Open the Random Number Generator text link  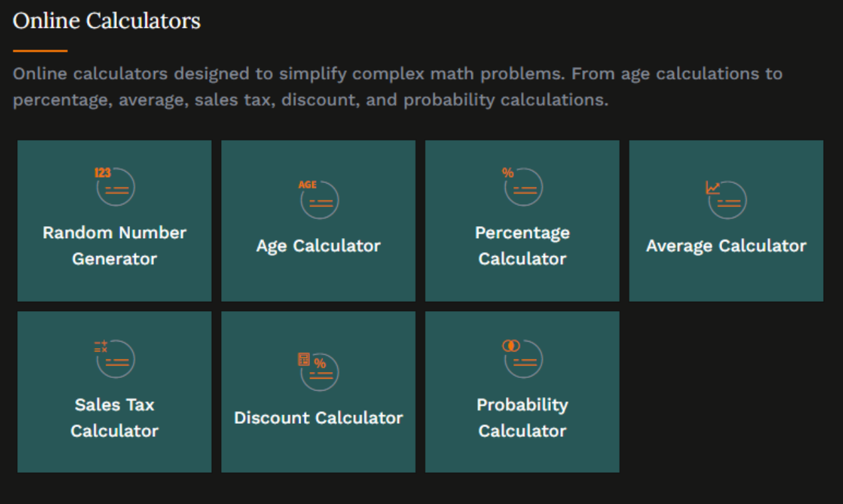pyautogui.click(x=115, y=245)
